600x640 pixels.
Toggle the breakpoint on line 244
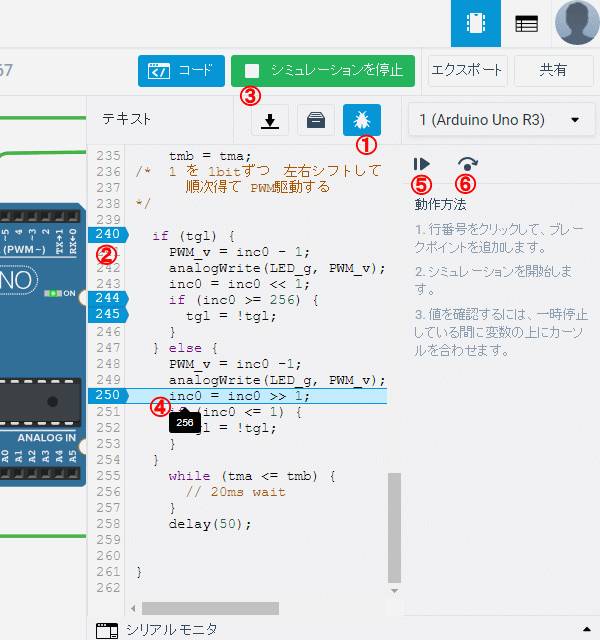[x=106, y=299]
